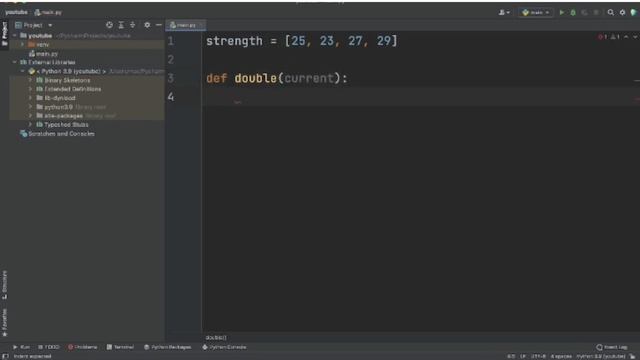Open the TODO tool window
This screenshot has width=640, height=360.
click(49, 347)
